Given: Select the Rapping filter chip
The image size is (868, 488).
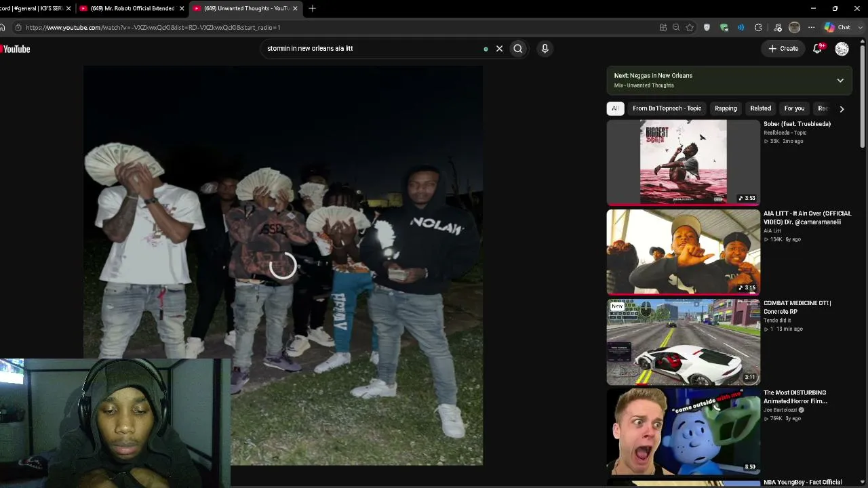Looking at the screenshot, I should [x=726, y=108].
